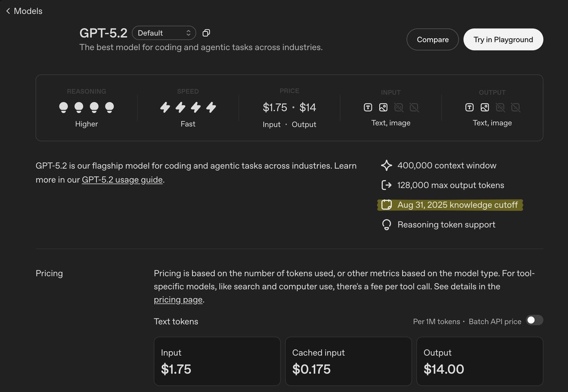Click the context window sparkle icon
Image resolution: width=568 pixels, height=392 pixels.
coord(387,166)
